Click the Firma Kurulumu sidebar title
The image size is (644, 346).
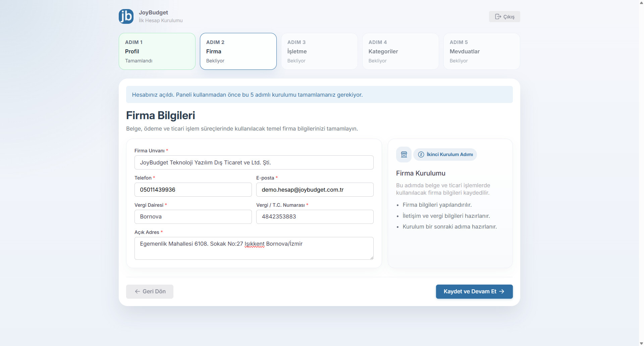pos(421,173)
